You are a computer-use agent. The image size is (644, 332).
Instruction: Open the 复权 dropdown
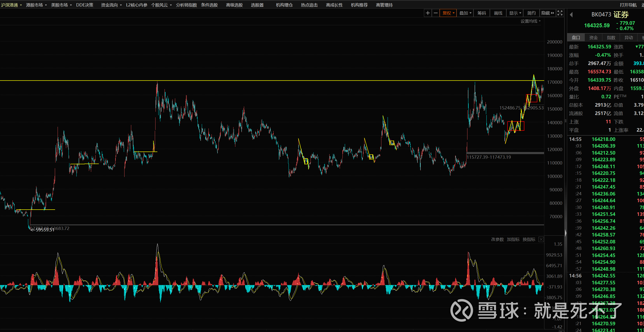(x=448, y=13)
